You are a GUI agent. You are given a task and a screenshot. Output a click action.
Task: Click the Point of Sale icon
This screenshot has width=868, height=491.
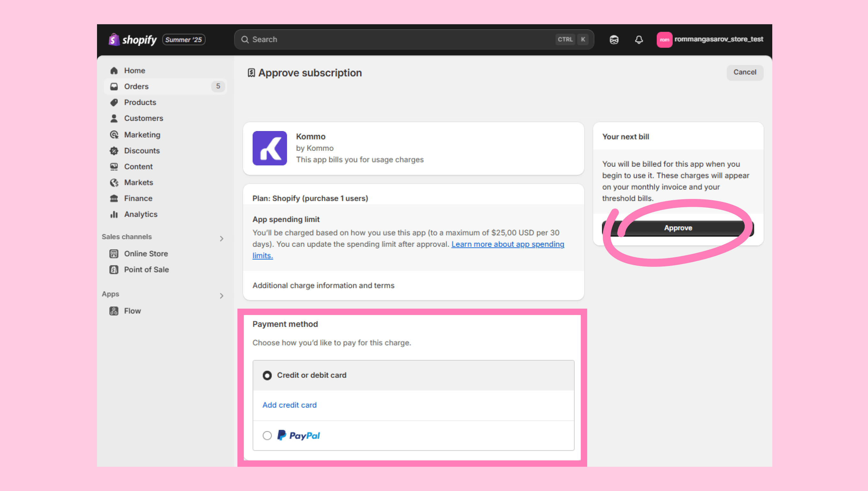114,269
